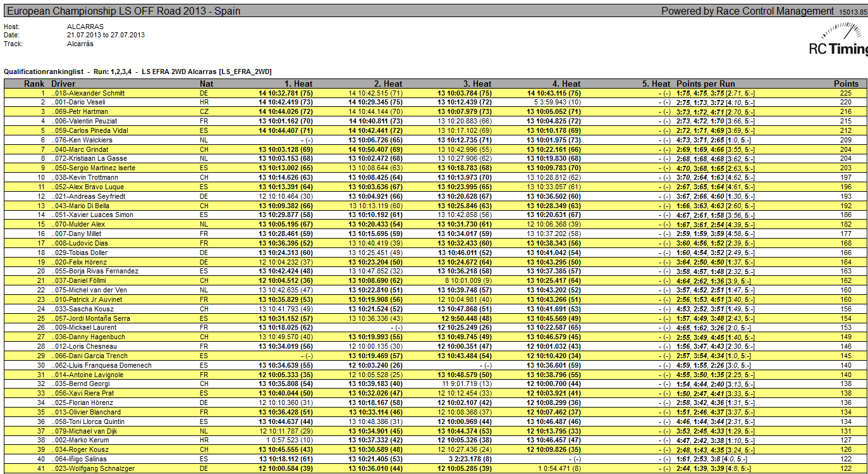Select driver '025-Florian Hörenz'
The height and width of the screenshot is (474, 868).
point(83,402)
